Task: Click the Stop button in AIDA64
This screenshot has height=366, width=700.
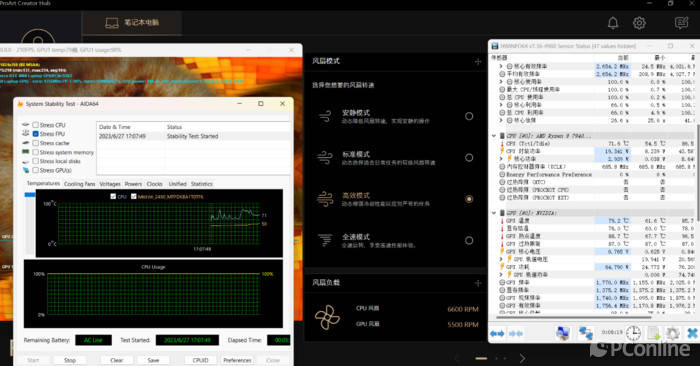Action: 70,360
